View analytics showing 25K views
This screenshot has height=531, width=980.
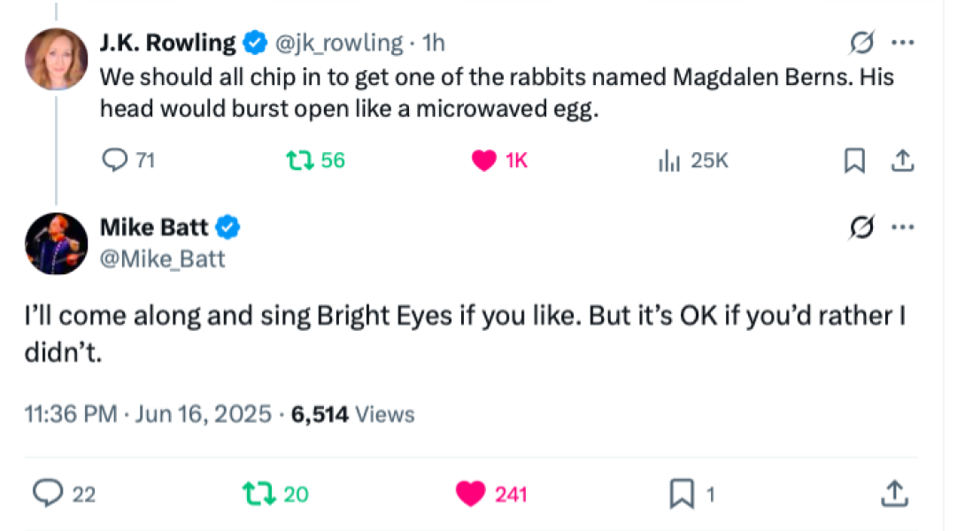point(667,160)
